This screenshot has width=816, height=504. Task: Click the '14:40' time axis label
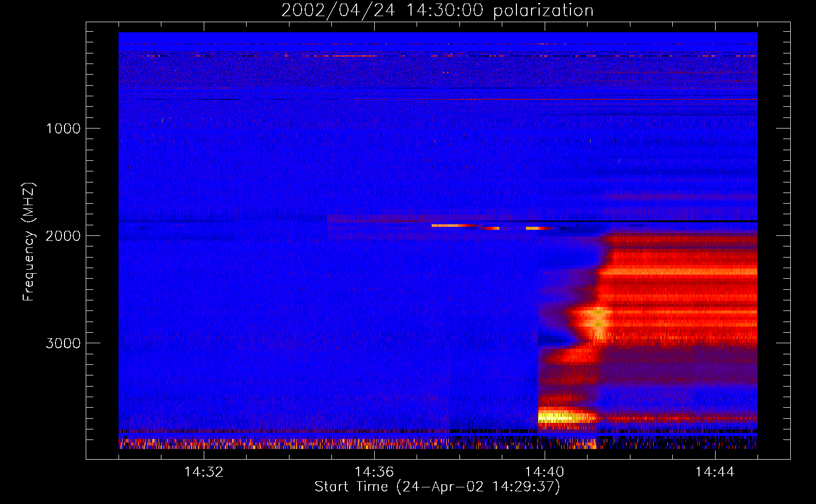tap(545, 472)
